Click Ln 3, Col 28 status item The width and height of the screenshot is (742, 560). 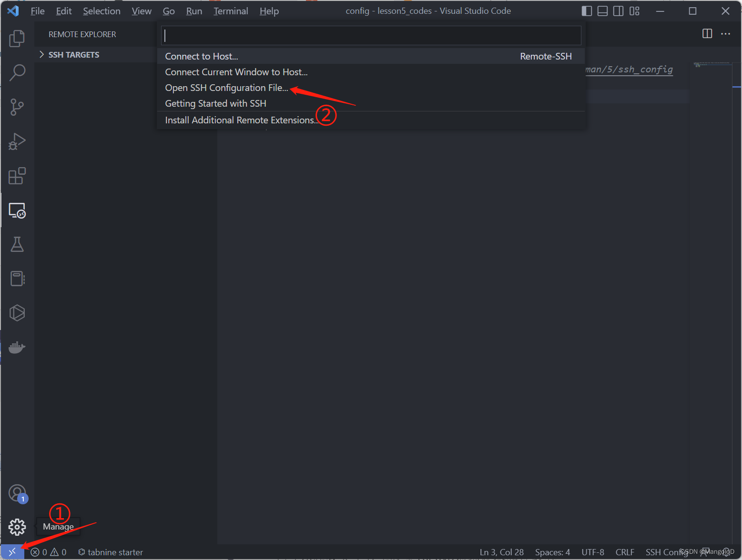click(501, 552)
